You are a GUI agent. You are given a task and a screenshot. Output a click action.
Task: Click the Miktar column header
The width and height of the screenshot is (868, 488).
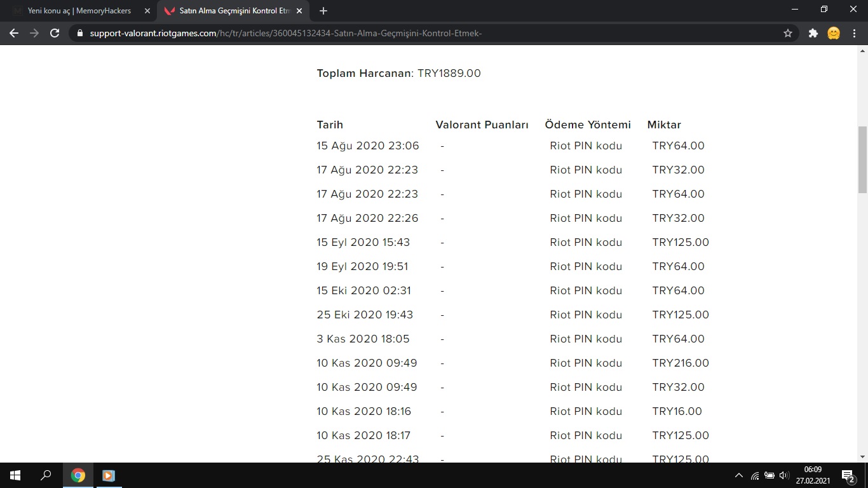pyautogui.click(x=664, y=125)
